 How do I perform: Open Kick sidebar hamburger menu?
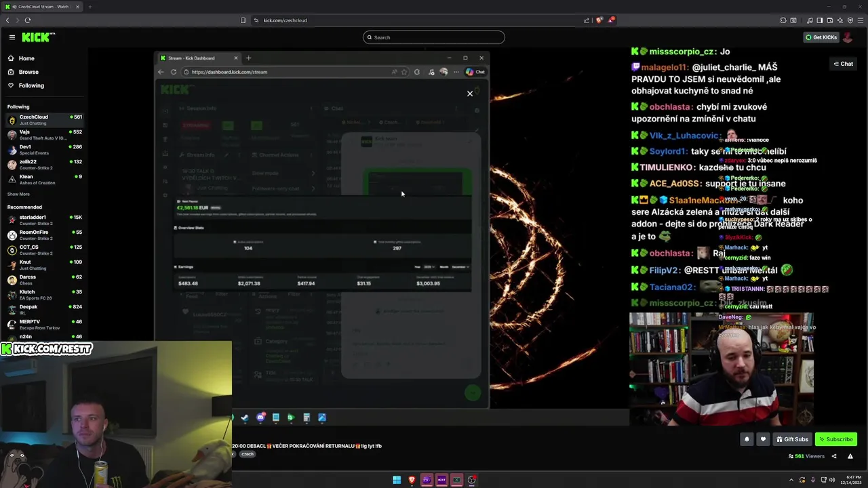click(12, 37)
